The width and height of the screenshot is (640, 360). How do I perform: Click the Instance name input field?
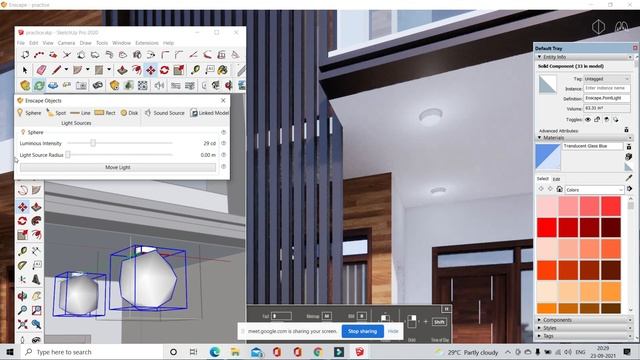tap(607, 88)
